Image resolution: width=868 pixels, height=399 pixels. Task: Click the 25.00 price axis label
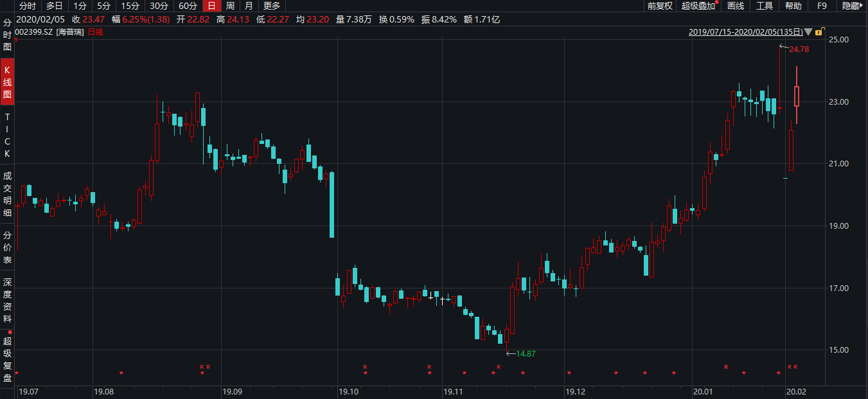(840, 39)
